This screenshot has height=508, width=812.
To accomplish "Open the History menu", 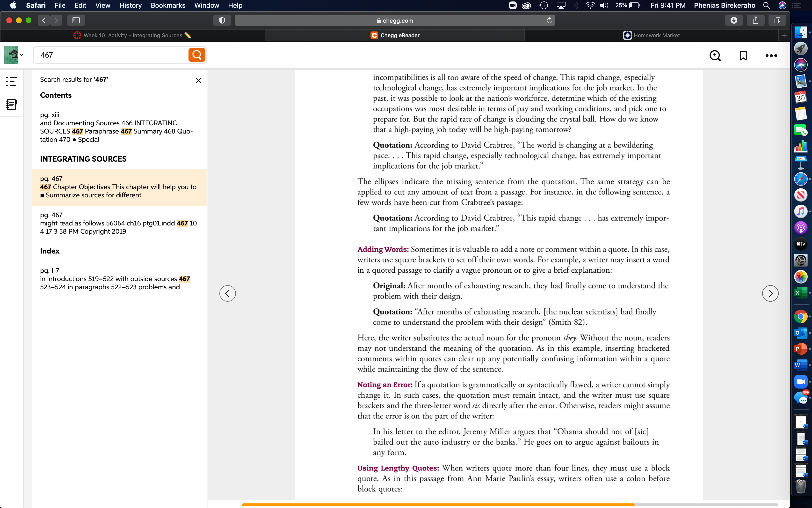I will tap(130, 5).
